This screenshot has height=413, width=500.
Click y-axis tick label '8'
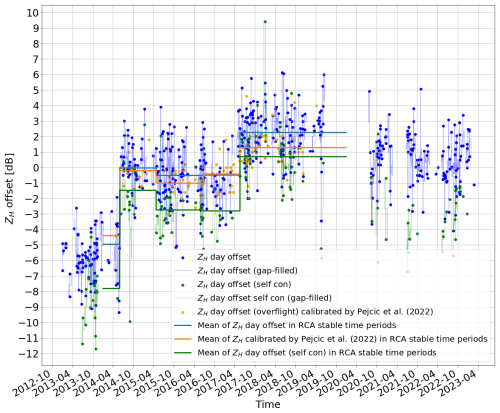(x=36, y=44)
